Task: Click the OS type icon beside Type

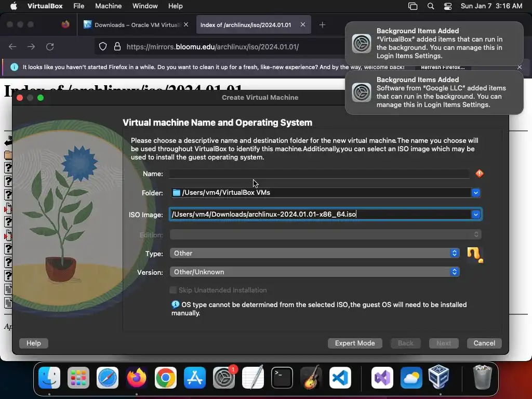Action: pos(475,255)
